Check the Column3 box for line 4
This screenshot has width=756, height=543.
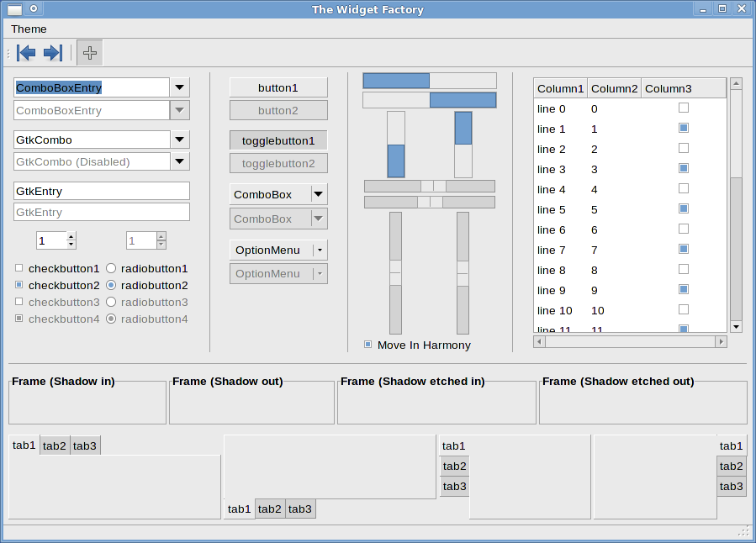[684, 189]
